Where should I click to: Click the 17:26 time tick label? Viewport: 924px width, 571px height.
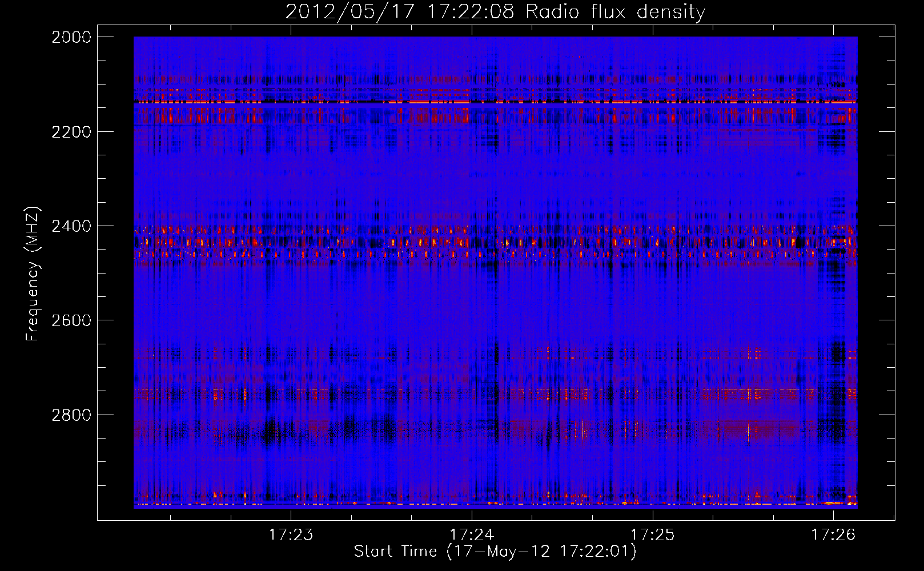[833, 535]
